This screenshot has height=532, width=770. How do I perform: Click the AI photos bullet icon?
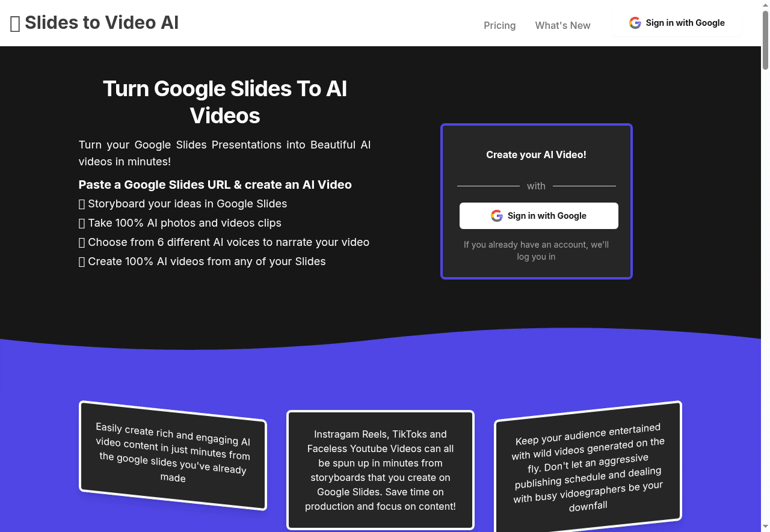coord(82,223)
